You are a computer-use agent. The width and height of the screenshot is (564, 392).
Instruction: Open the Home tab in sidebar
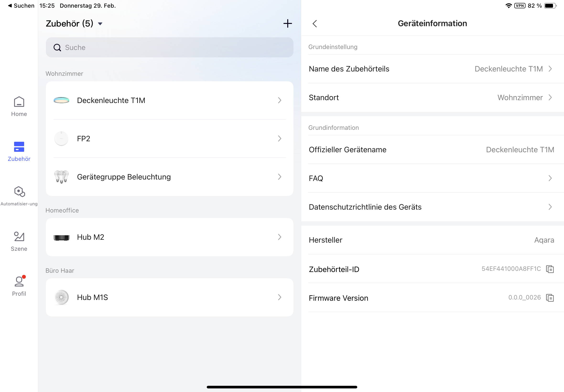(x=19, y=107)
